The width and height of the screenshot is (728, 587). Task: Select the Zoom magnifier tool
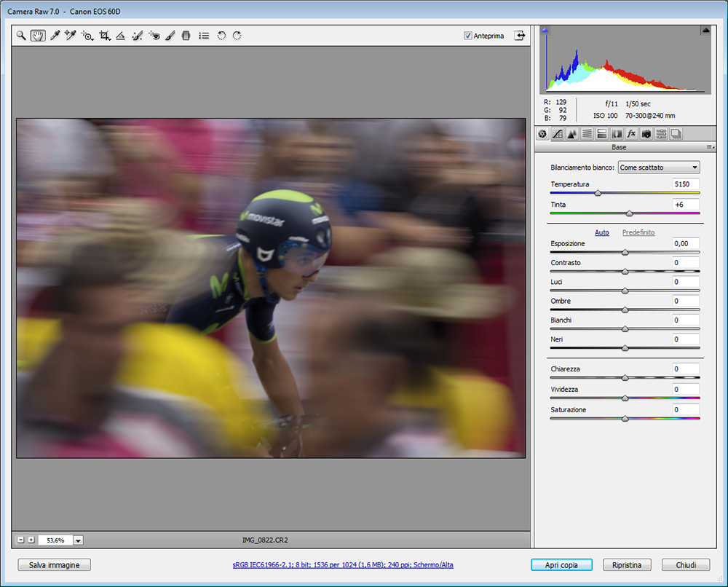click(x=21, y=35)
